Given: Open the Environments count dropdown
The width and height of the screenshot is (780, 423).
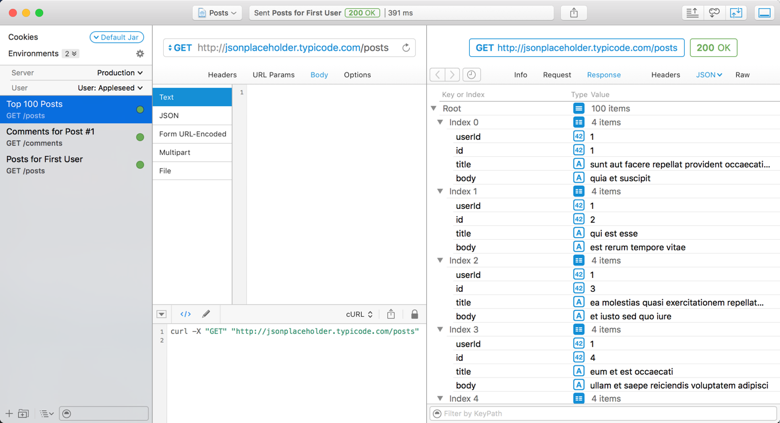Looking at the screenshot, I should coord(70,53).
